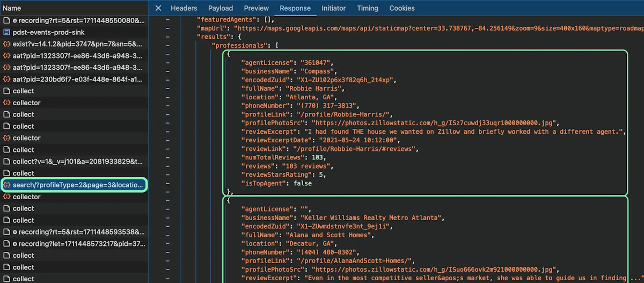
Task: Click the "I had found THE house" review excerpt
Action: click(x=464, y=132)
